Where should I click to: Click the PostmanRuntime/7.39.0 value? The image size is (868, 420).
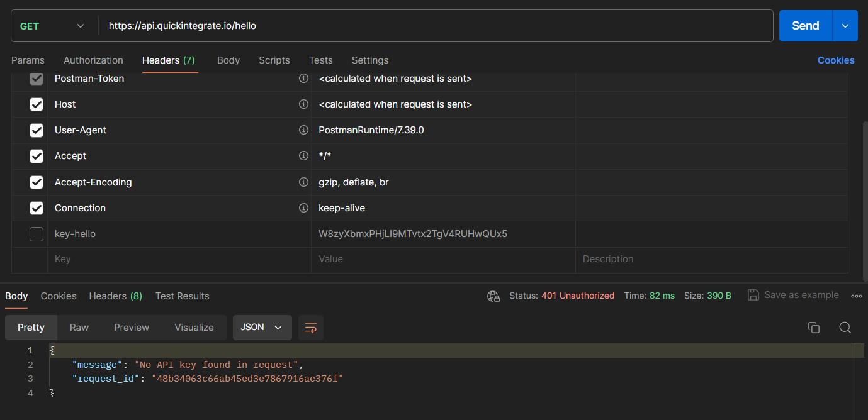(371, 130)
